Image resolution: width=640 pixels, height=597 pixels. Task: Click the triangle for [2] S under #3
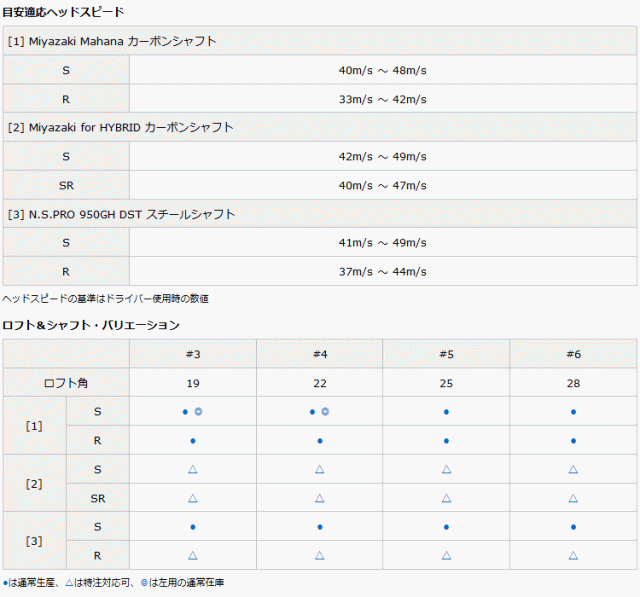[192, 469]
